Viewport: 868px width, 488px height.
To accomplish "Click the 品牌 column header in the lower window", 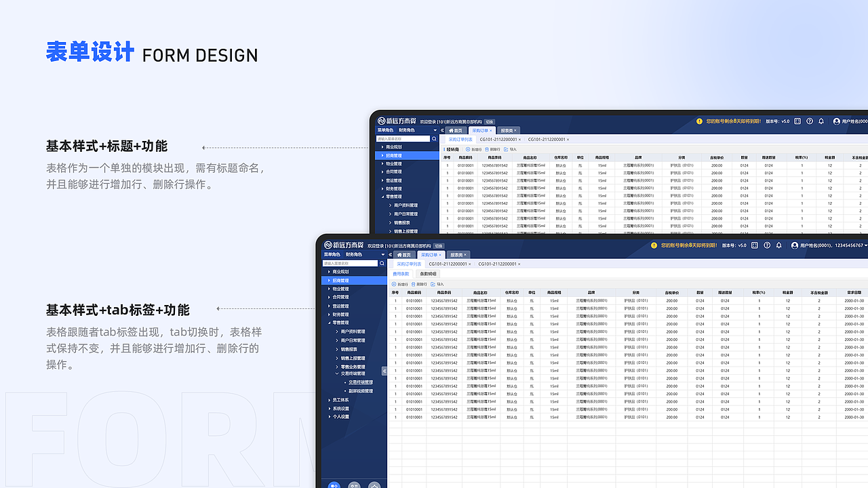I will click(590, 293).
